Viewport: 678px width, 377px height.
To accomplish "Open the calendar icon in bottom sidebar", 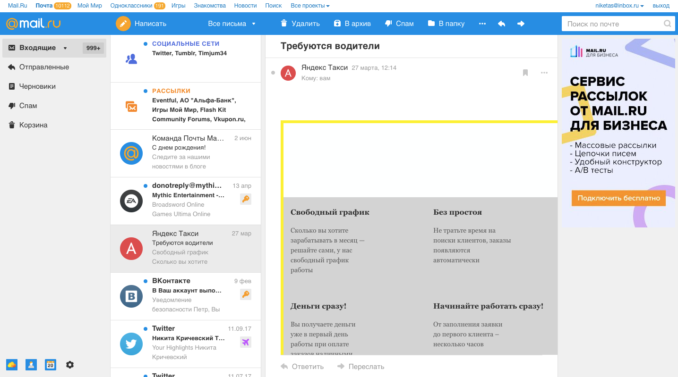I will (51, 364).
